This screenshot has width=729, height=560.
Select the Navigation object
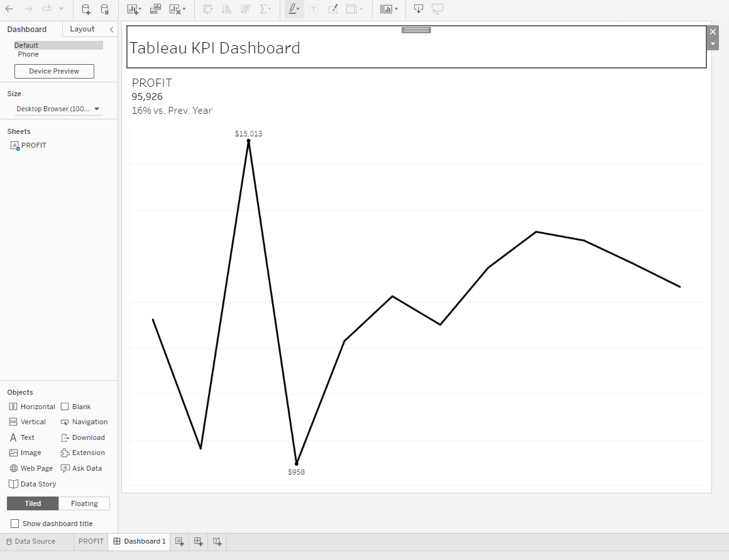(x=84, y=422)
